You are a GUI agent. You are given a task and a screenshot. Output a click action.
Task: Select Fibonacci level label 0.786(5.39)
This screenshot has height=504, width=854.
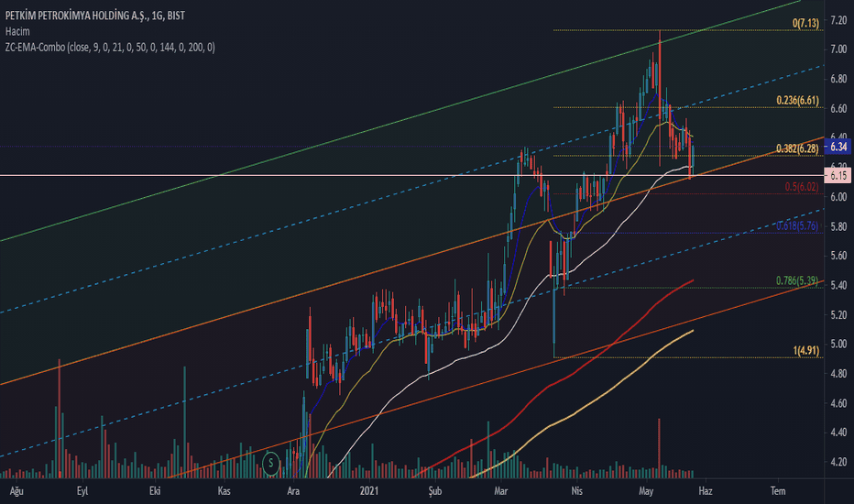797,281
